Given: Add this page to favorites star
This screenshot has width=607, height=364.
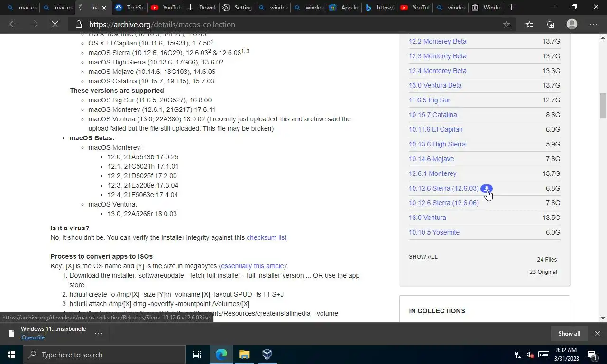Looking at the screenshot, I should [506, 24].
